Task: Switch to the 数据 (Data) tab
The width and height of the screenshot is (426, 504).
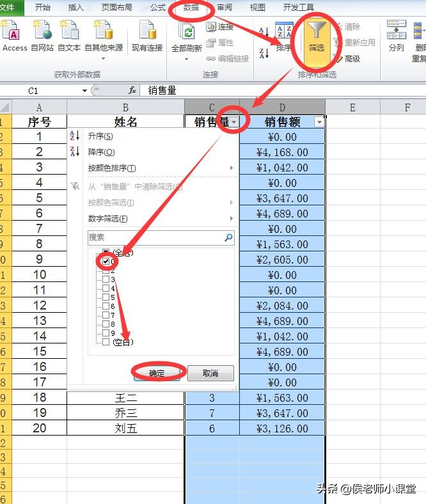Action: [191, 7]
